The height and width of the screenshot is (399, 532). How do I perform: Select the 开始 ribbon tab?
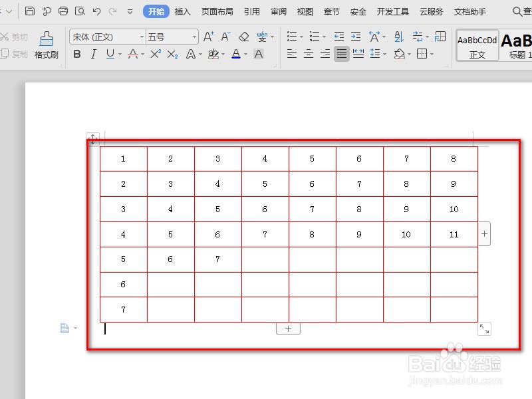156,11
